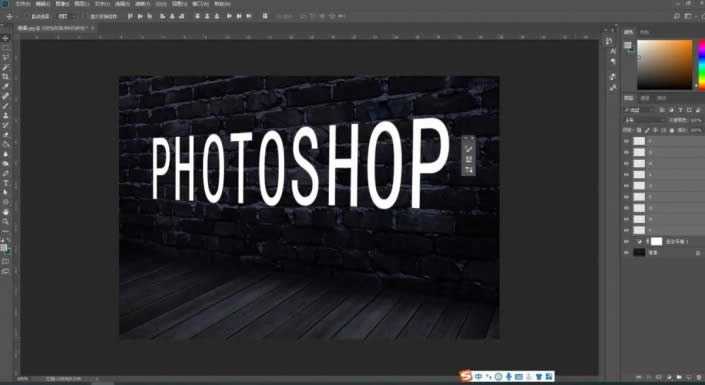
Task: Select the Horizontal Type tool
Action: (x=5, y=183)
